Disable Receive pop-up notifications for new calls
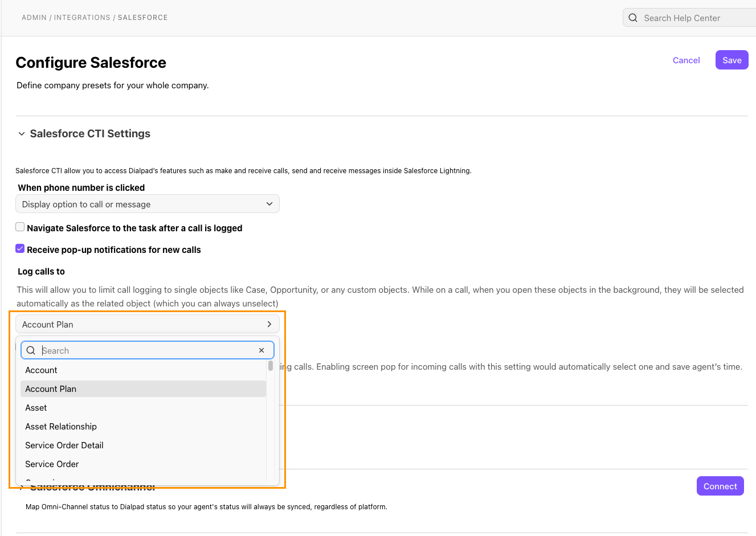Image resolution: width=756 pixels, height=536 pixels. [20, 248]
